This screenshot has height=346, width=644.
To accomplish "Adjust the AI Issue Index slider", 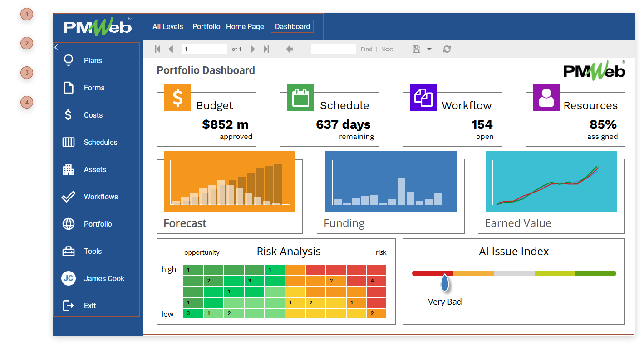I will point(444,282).
